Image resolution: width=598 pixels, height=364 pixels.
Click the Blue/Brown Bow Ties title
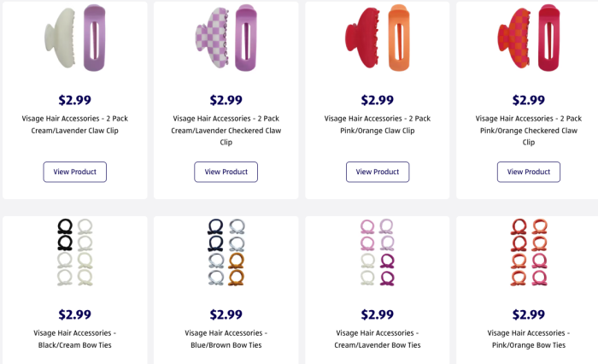(x=226, y=338)
